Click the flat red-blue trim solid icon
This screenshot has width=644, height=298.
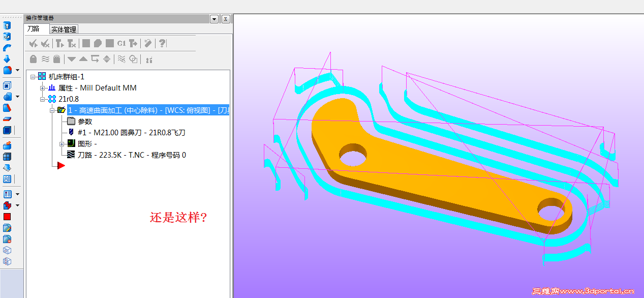pos(7,119)
